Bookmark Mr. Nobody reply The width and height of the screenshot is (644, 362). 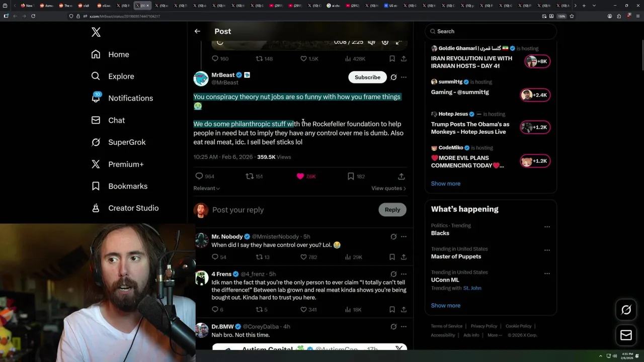[392, 257]
